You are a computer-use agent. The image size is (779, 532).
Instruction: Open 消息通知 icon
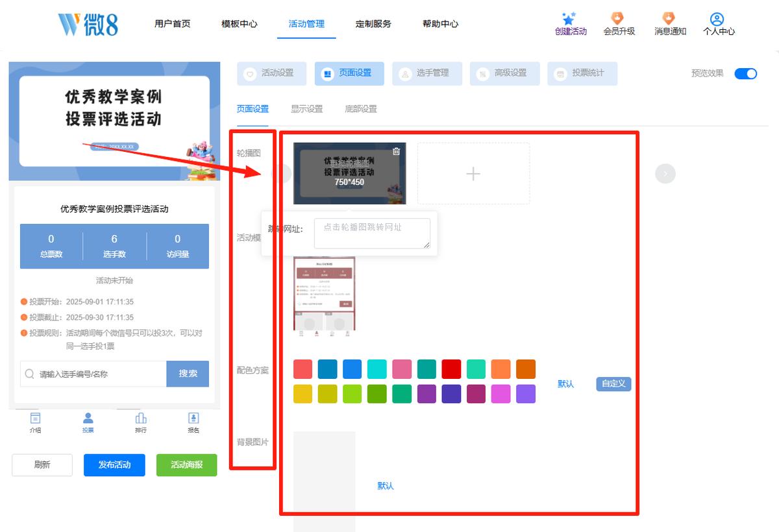click(669, 18)
